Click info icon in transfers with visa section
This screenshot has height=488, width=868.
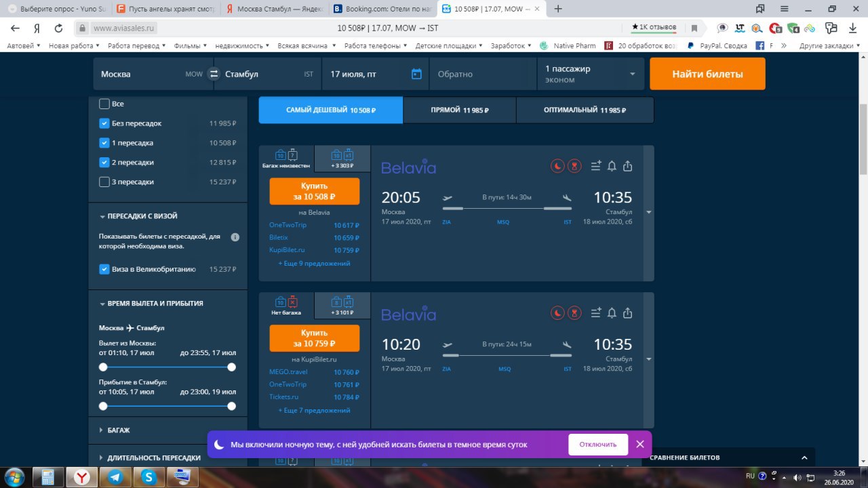pos(235,237)
